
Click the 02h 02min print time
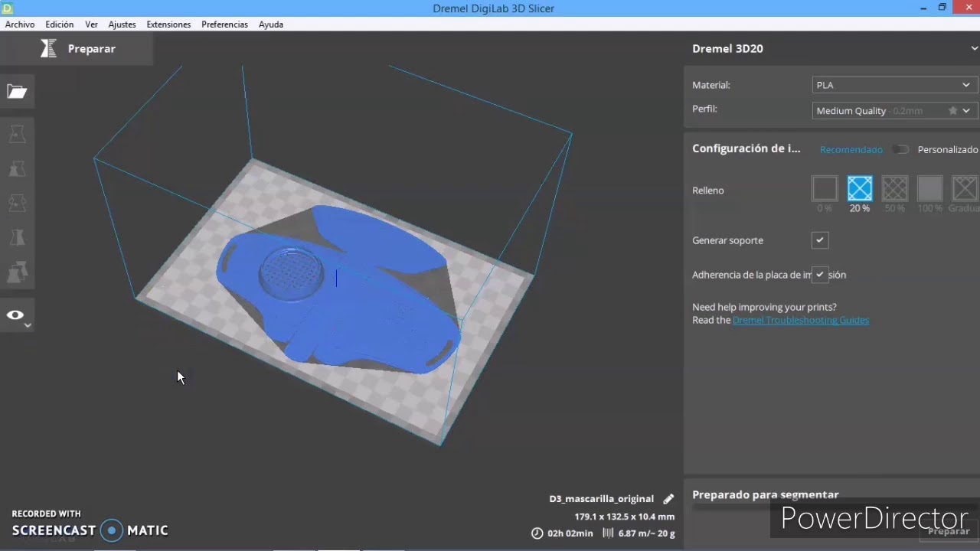tap(570, 533)
